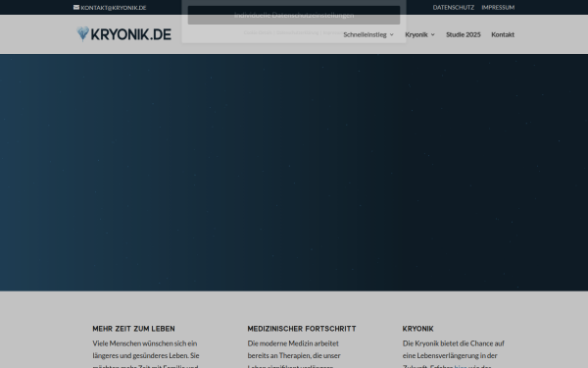Expand the Kryonik navigation menu
588x368 pixels.
coord(420,34)
